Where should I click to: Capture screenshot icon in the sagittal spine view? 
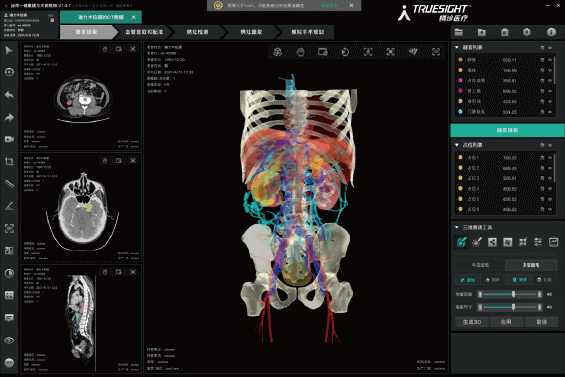tap(119, 272)
